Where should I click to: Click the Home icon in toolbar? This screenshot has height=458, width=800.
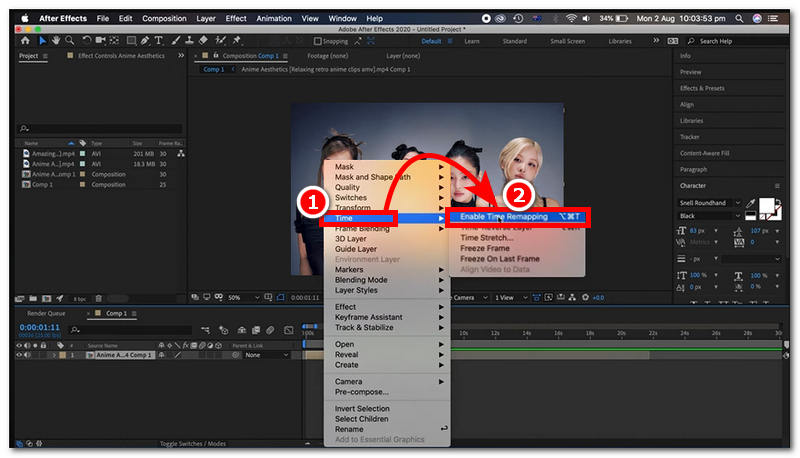(25, 41)
